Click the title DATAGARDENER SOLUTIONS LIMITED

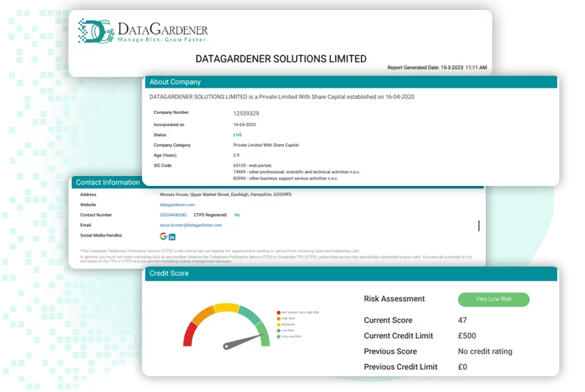pos(281,59)
